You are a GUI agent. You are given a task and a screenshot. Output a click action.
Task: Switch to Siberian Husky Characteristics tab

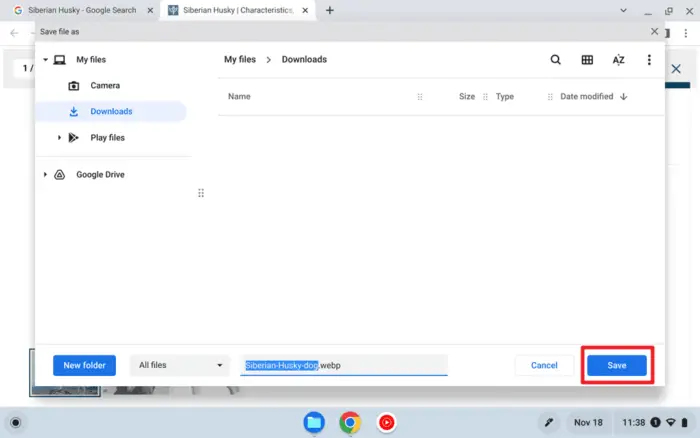click(x=238, y=10)
